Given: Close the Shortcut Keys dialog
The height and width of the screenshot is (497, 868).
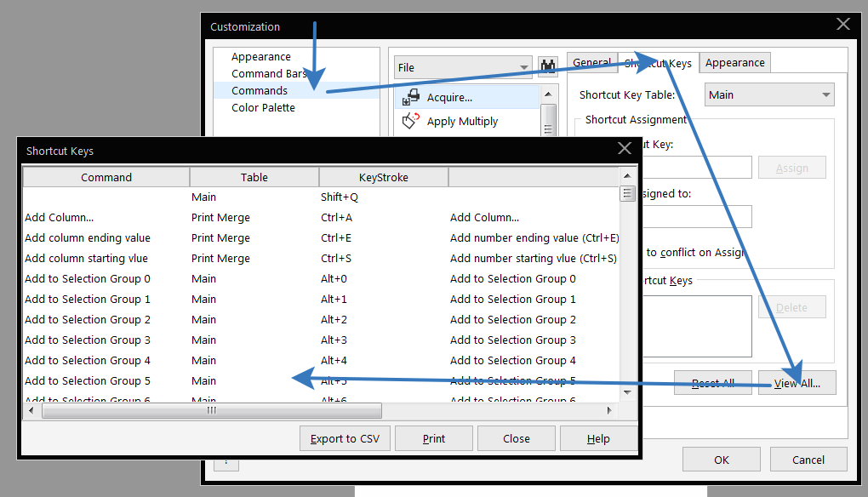Looking at the screenshot, I should (x=625, y=148).
